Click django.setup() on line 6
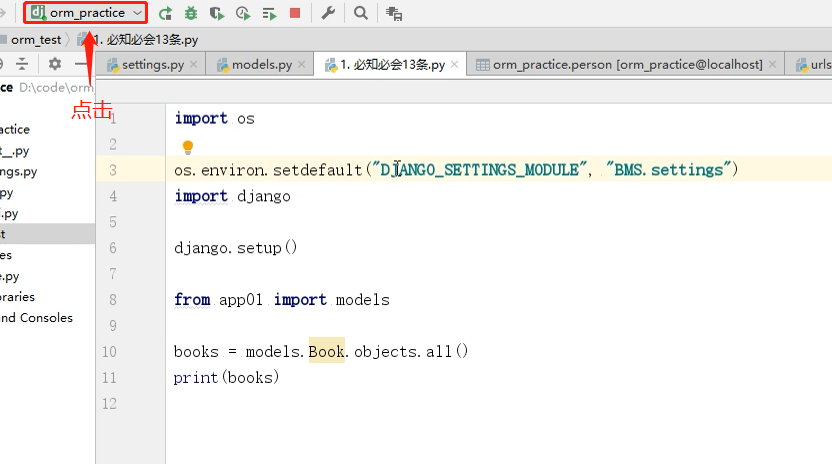Screen dimensions: 832x464 236,248
